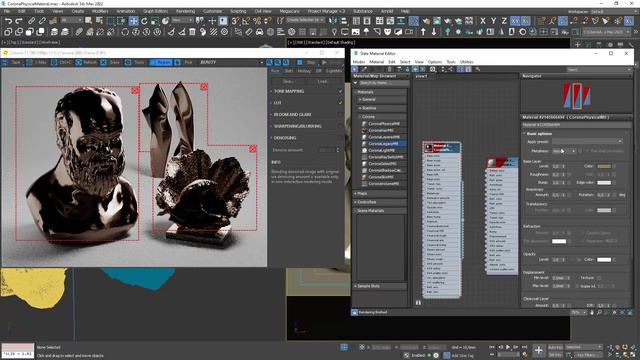Viewport: 640px width, 360px height.
Task: Toggle the map button next to Opacity color
Action: click(x=614, y=260)
